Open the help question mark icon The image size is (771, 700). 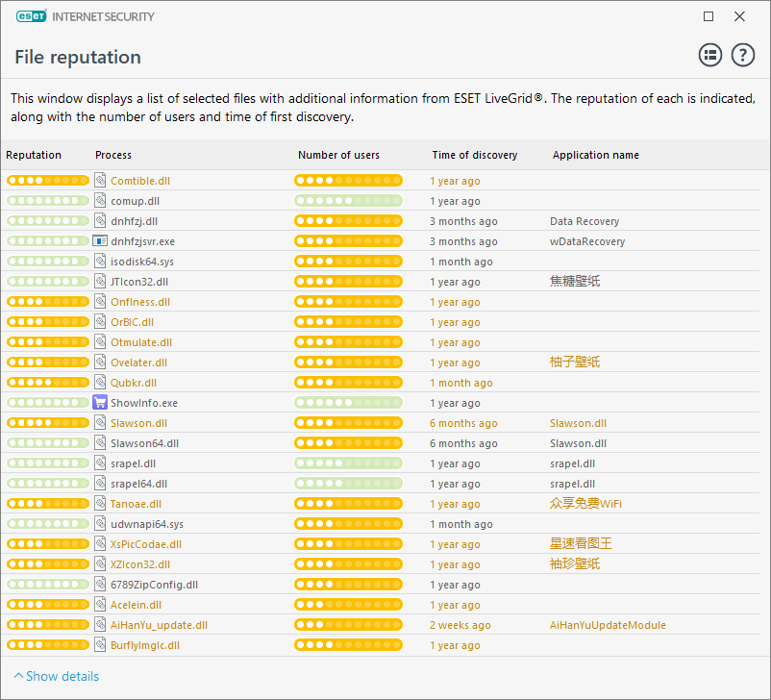click(742, 55)
